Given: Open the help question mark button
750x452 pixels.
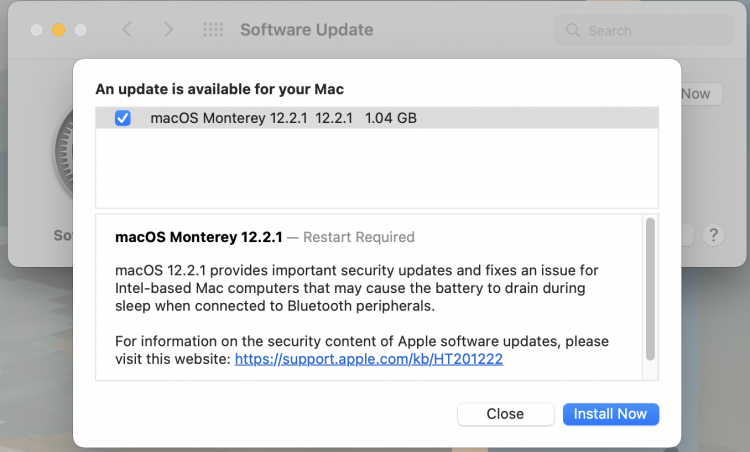Looking at the screenshot, I should pyautogui.click(x=713, y=236).
